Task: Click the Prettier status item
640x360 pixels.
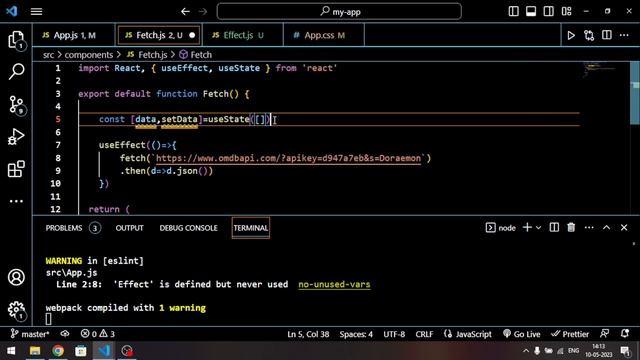Action: coord(570,334)
